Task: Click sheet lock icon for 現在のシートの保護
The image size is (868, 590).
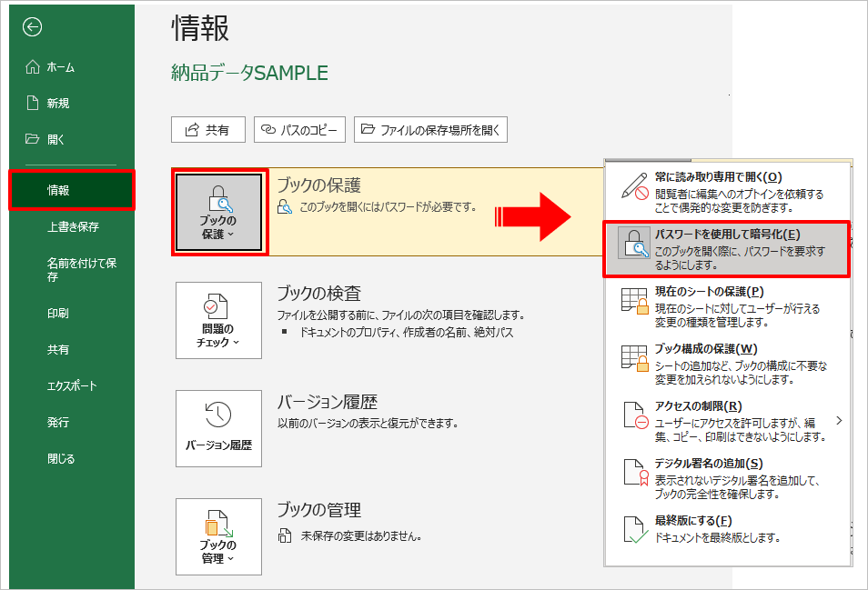Action: [634, 301]
